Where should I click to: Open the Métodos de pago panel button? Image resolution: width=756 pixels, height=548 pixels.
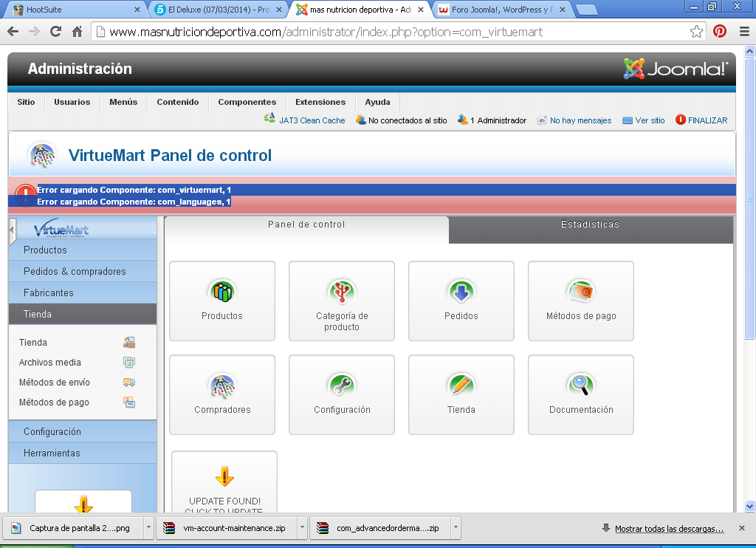[x=581, y=301]
